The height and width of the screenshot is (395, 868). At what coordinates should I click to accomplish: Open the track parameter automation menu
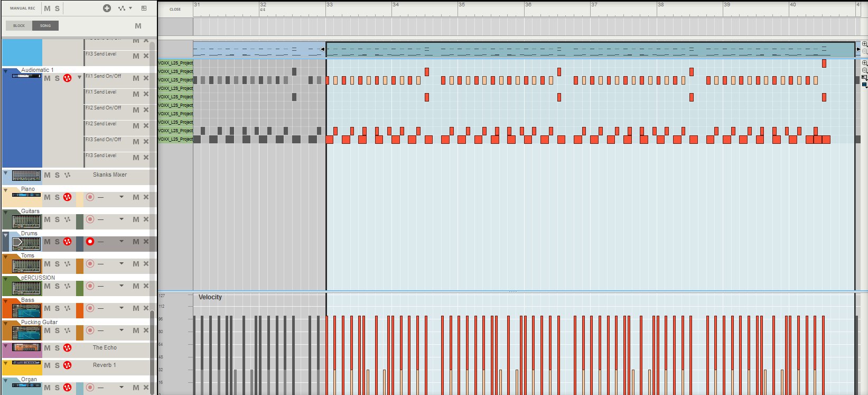125,8
